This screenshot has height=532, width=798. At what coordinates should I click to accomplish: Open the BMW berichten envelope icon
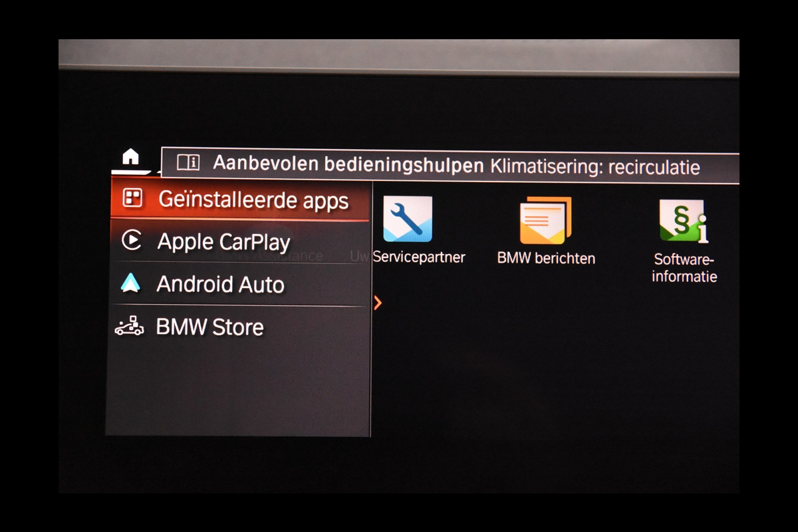[545, 220]
